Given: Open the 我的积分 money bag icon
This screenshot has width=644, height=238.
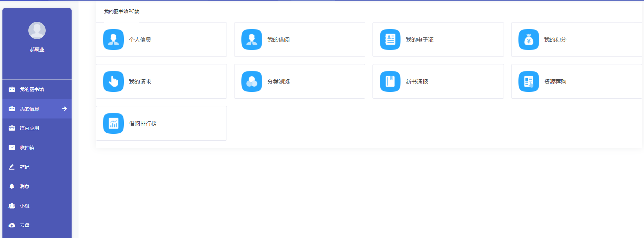Looking at the screenshot, I should [x=528, y=39].
